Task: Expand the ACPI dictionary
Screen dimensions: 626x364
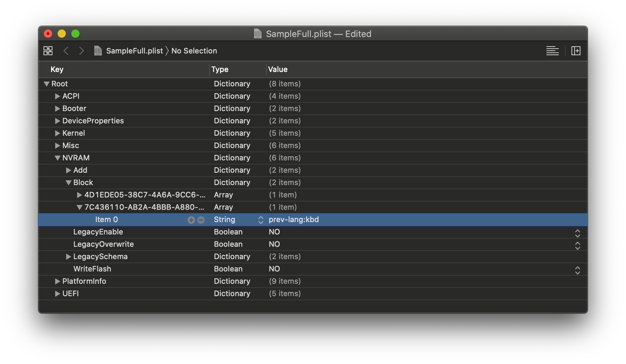Action: coord(58,96)
